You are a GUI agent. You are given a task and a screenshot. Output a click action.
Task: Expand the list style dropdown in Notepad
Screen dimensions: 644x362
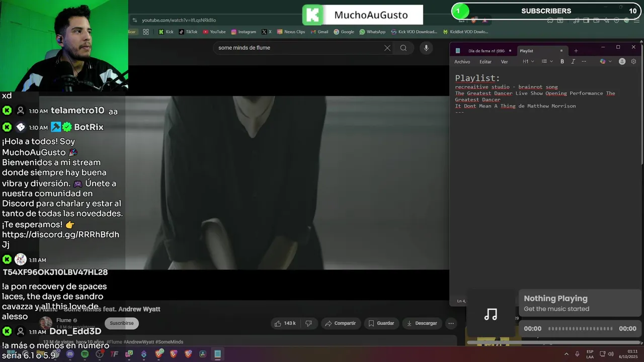click(547, 62)
